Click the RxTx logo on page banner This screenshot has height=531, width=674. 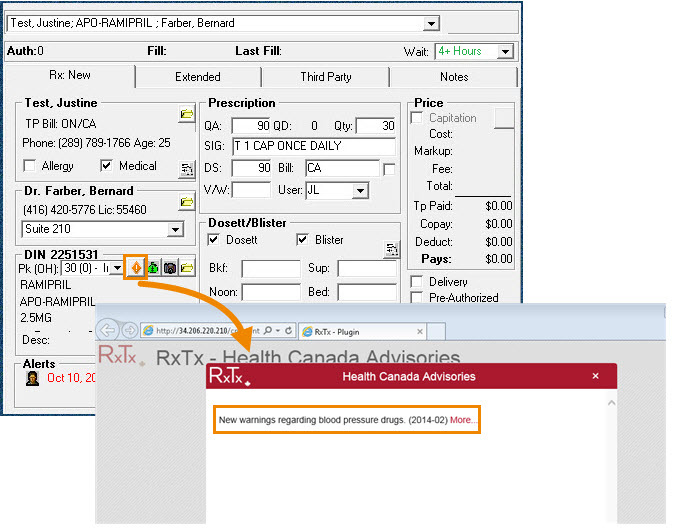[121, 355]
